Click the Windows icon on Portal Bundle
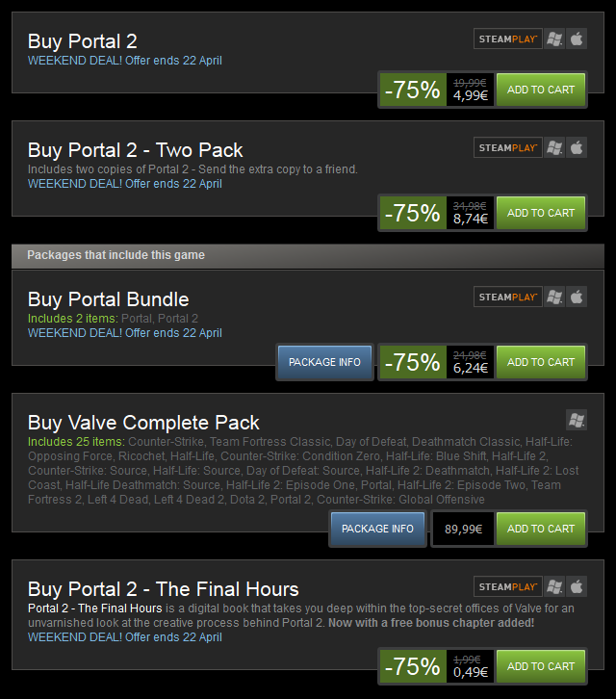 coord(554,297)
